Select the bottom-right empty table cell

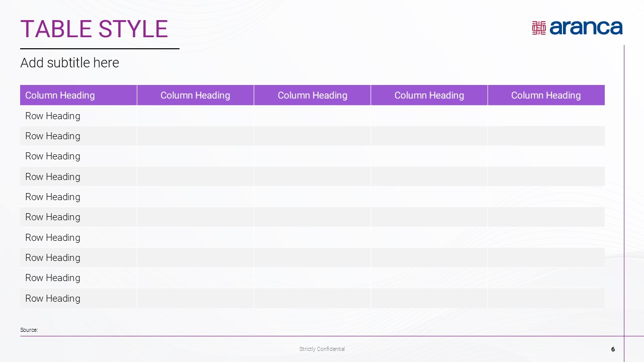(546, 298)
